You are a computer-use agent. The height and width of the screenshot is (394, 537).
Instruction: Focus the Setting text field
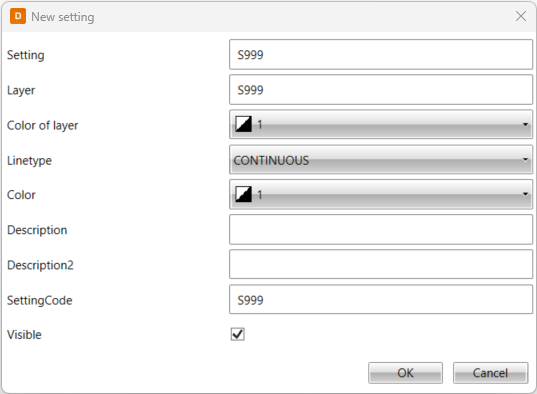[381, 54]
